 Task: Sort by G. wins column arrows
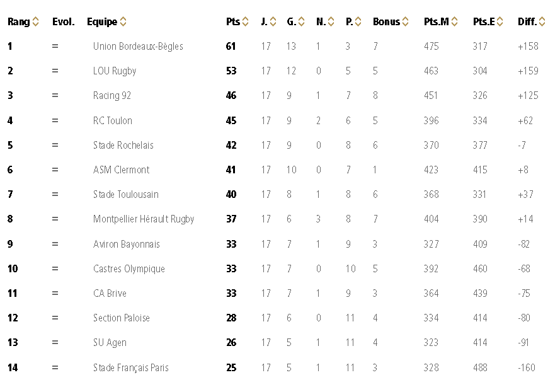[301, 22]
